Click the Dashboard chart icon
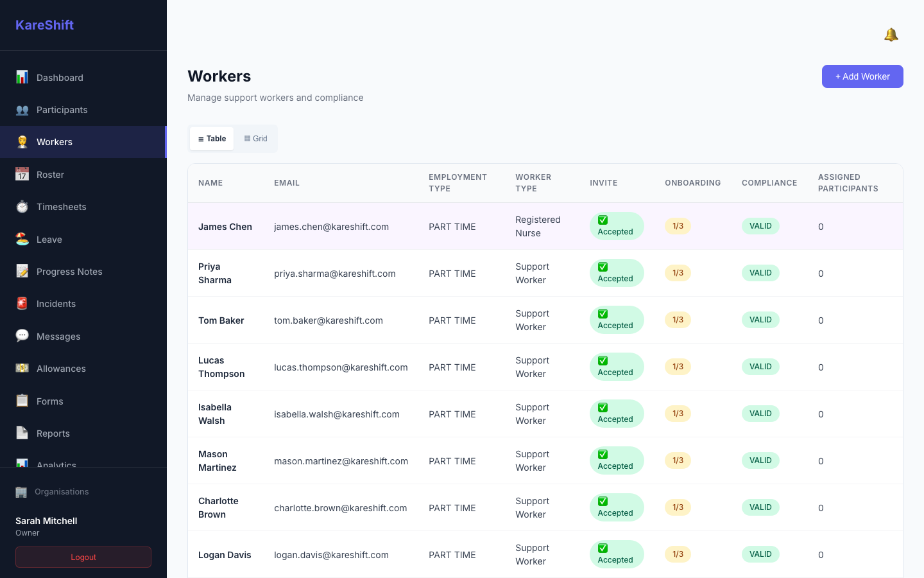This screenshot has height=578, width=924. [22, 77]
